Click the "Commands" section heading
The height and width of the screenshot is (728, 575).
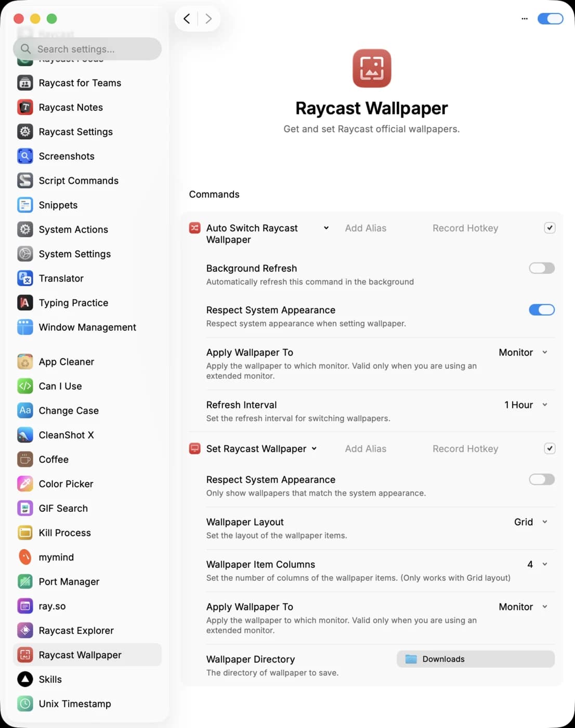pyautogui.click(x=214, y=194)
